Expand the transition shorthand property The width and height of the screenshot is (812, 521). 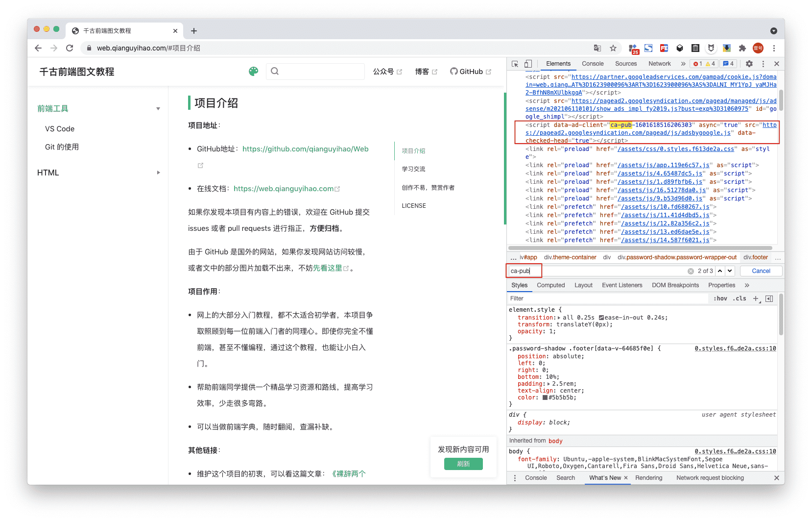(x=559, y=318)
